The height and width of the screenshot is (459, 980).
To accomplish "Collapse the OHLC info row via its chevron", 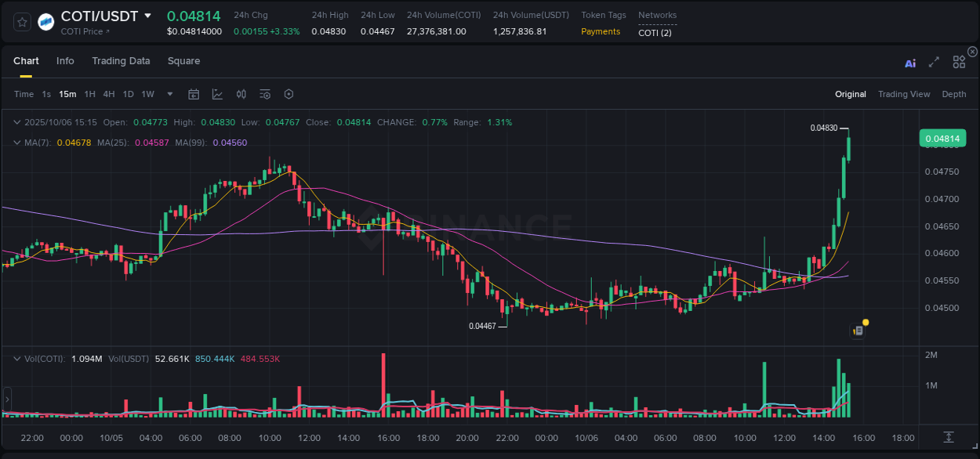I will pos(17,122).
